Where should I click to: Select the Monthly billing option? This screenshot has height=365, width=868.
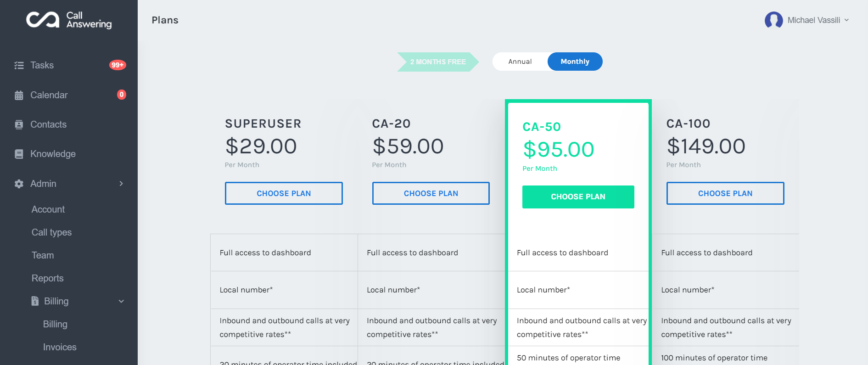click(575, 62)
